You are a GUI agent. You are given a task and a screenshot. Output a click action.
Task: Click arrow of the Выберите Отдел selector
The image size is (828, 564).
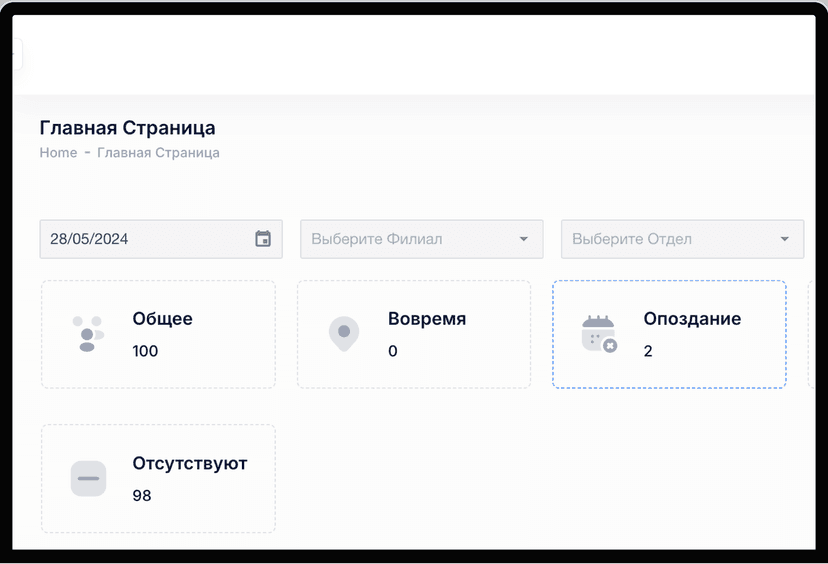coord(785,239)
